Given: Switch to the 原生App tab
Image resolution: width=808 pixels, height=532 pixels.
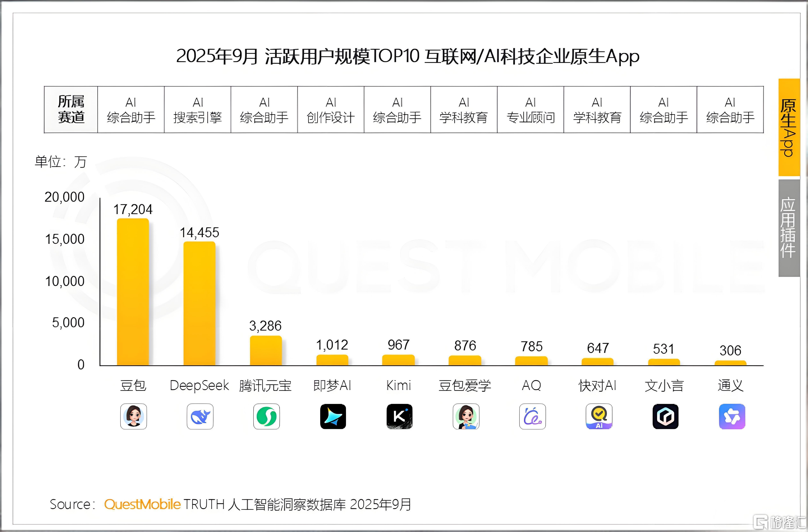Looking at the screenshot, I should tap(789, 127).
